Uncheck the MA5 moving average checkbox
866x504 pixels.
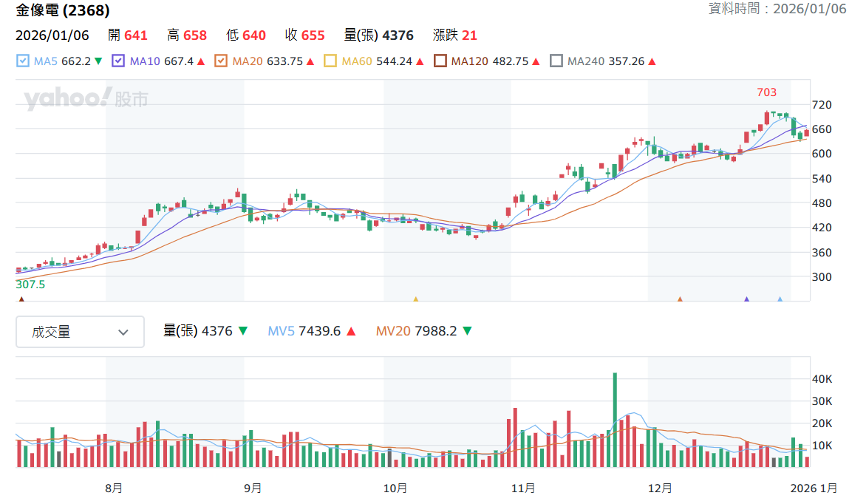pyautogui.click(x=23, y=61)
